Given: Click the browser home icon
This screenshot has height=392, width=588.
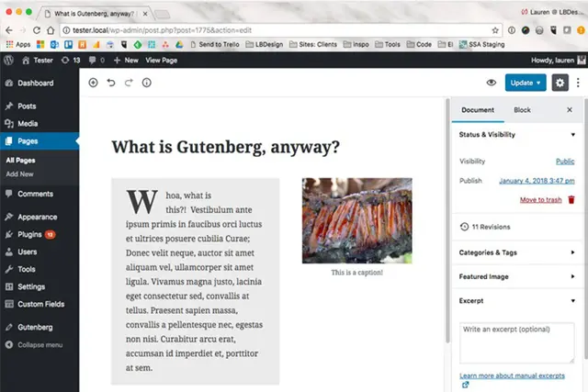Looking at the screenshot, I should [x=51, y=30].
